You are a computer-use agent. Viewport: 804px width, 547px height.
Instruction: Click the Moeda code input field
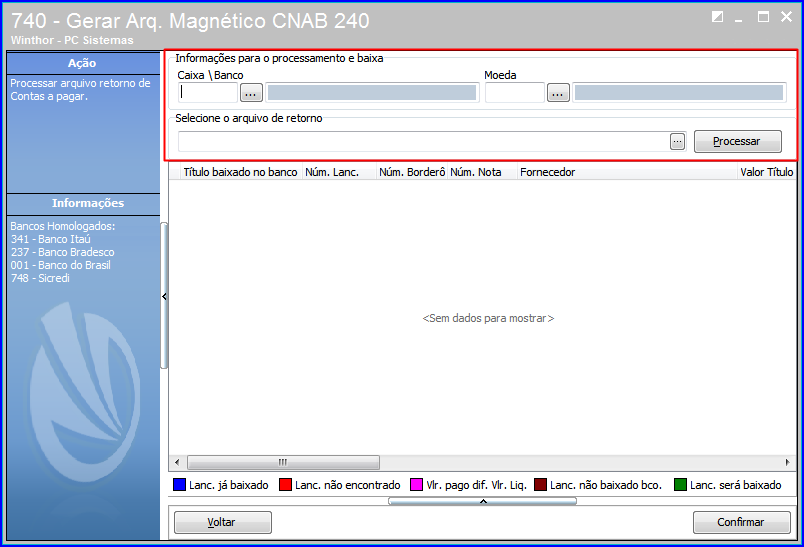pos(514,93)
